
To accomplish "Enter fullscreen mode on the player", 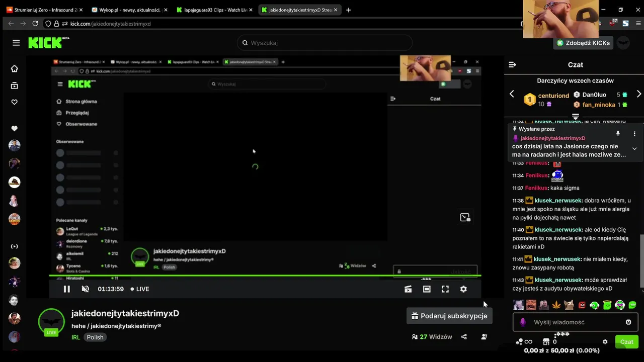I will 445,289.
